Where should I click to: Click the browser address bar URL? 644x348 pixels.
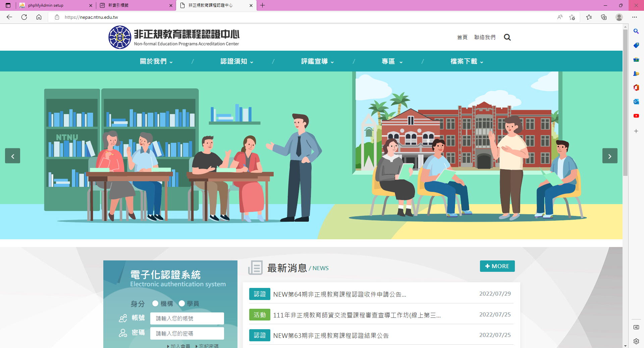point(91,17)
